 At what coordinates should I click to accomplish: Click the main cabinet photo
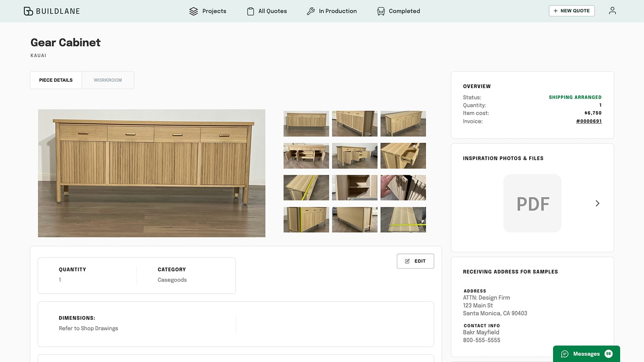(x=151, y=173)
